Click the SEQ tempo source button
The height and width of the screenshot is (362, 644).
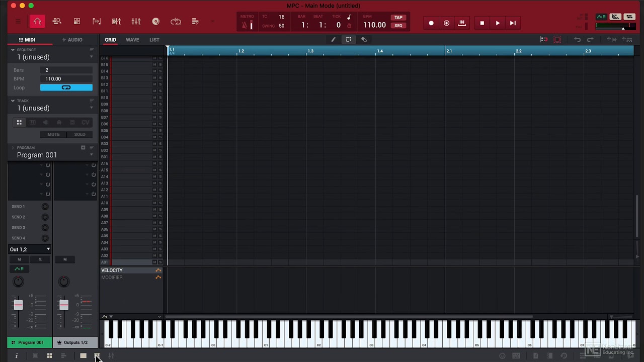(x=398, y=26)
